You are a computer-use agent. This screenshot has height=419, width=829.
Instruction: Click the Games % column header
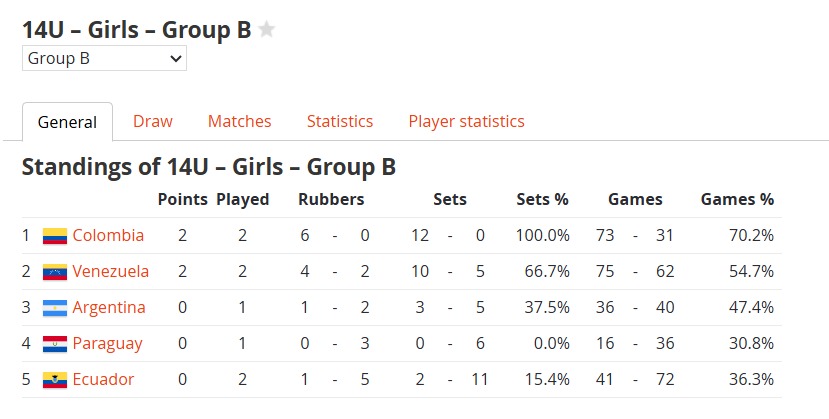(737, 199)
